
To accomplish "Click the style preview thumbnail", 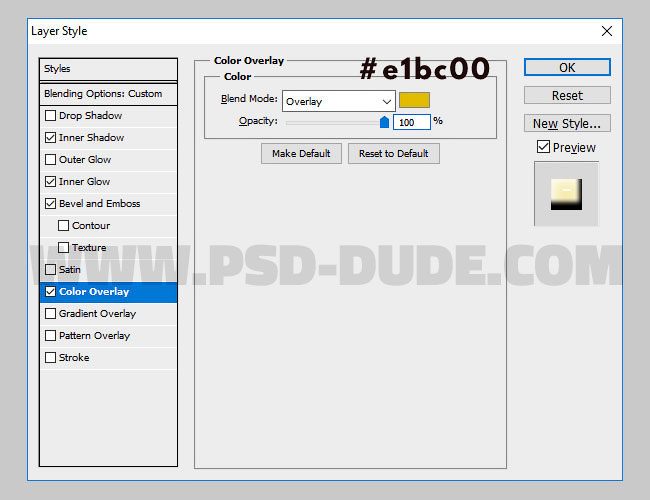I will pyautogui.click(x=566, y=194).
